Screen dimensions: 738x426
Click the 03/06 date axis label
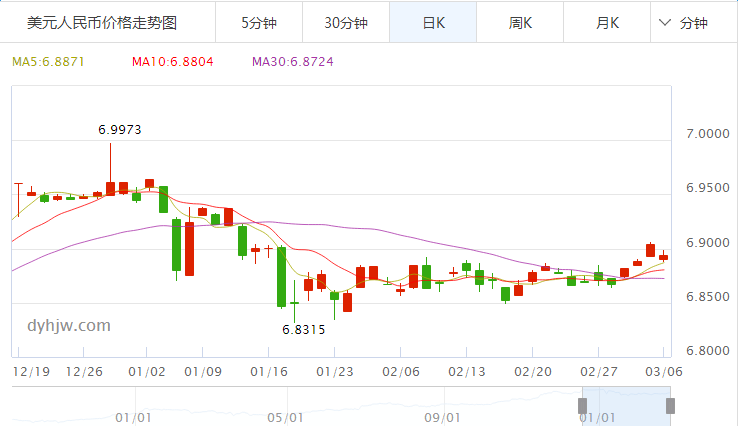click(664, 372)
